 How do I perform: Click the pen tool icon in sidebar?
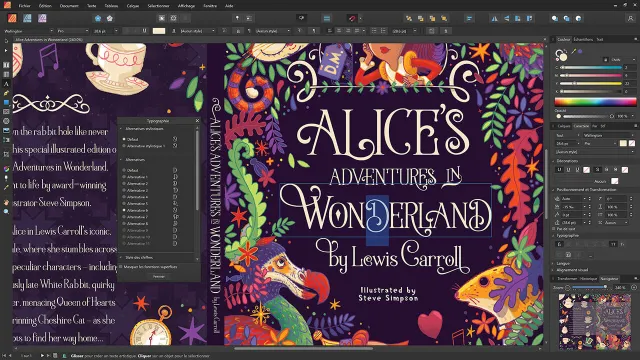click(6, 93)
